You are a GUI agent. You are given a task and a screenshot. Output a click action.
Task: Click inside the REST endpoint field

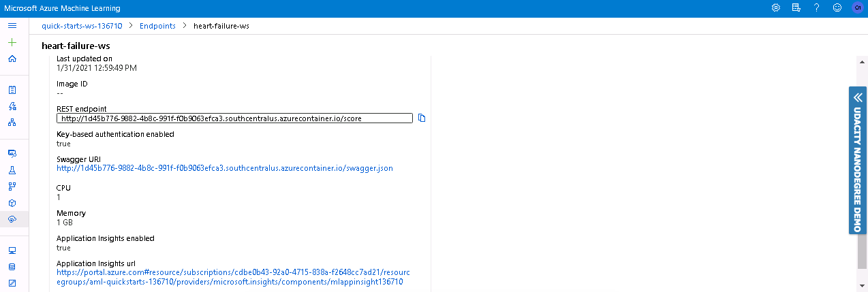tap(234, 118)
